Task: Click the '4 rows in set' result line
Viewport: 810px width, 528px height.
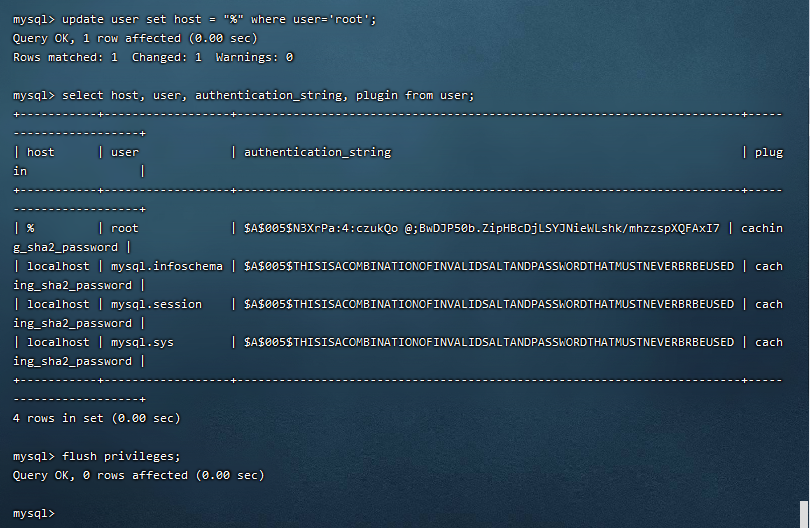Action: tap(96, 418)
